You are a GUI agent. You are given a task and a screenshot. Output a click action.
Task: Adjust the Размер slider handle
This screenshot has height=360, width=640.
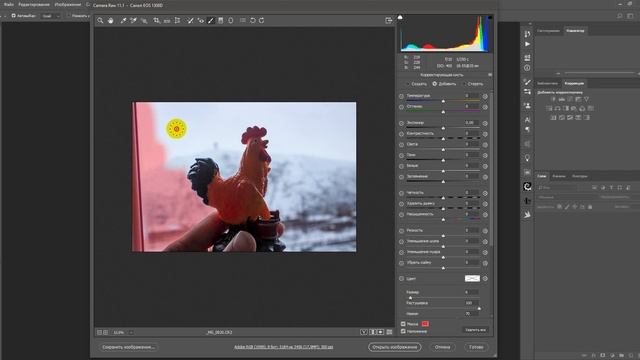(410, 298)
